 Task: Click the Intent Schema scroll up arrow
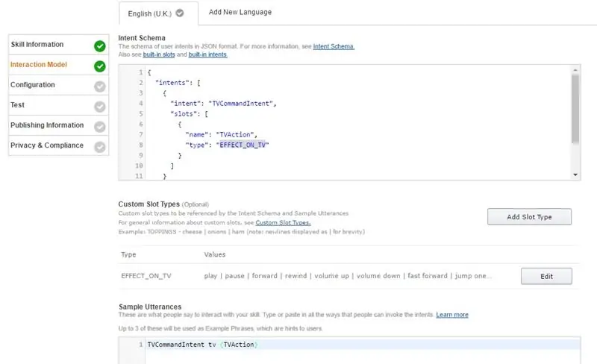tap(575, 70)
